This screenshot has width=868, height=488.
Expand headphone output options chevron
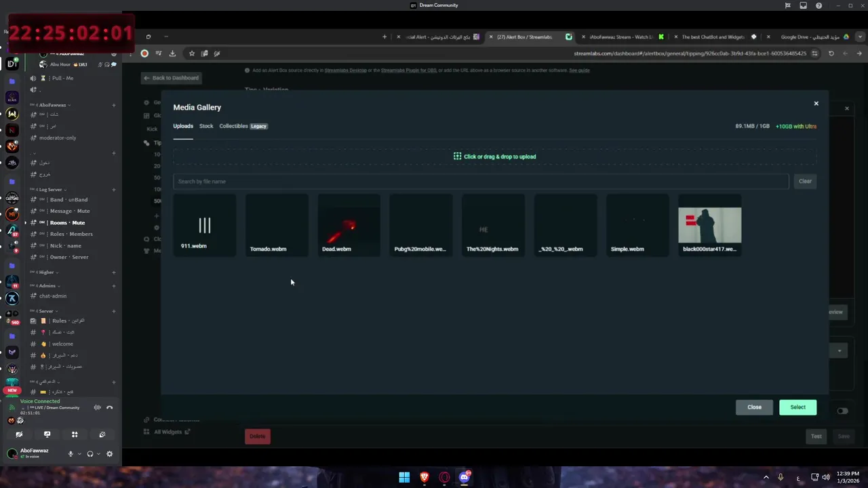[98, 454]
